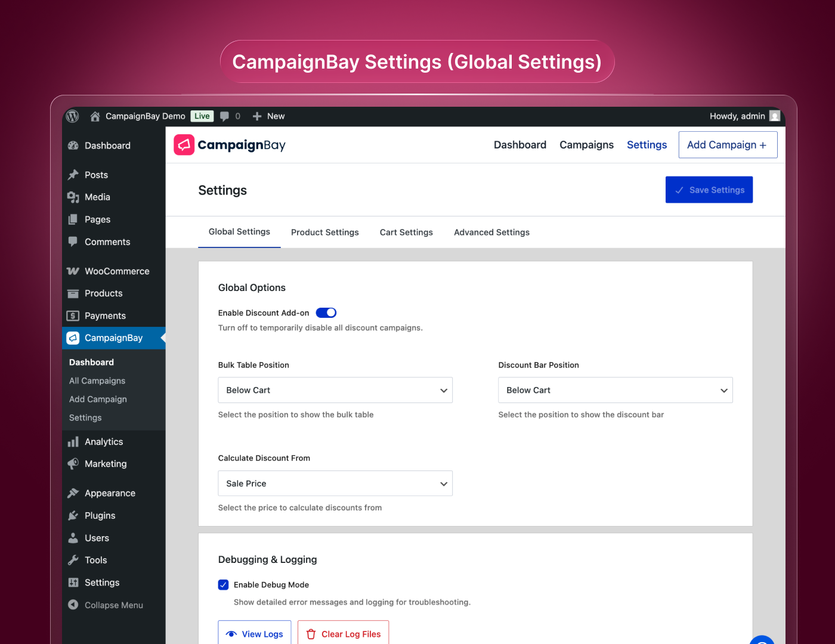The image size is (835, 644).
Task: Click the WordPress logo icon
Action: coord(73,116)
